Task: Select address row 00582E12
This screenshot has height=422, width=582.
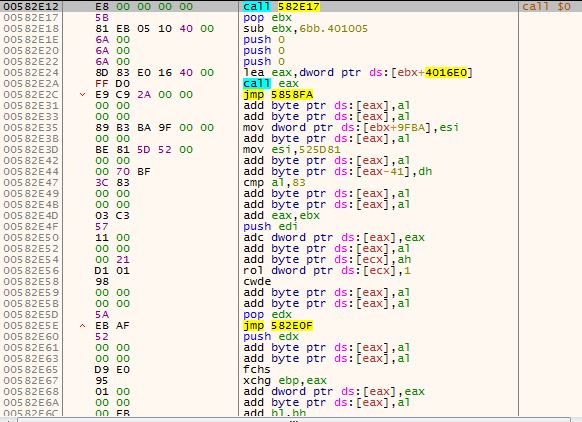Action: (291, 6)
